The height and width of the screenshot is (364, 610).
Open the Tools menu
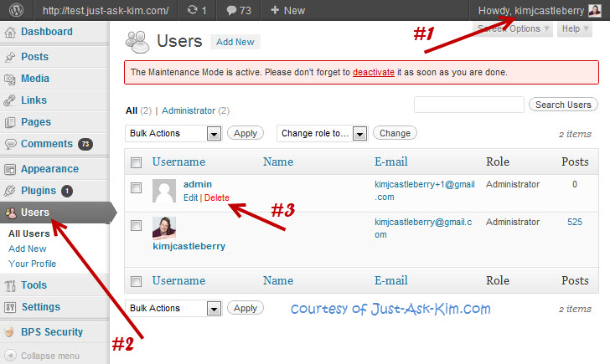34,285
